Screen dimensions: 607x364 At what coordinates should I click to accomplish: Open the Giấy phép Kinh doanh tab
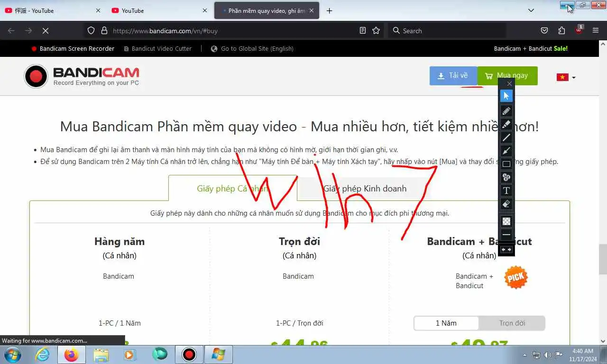click(365, 188)
